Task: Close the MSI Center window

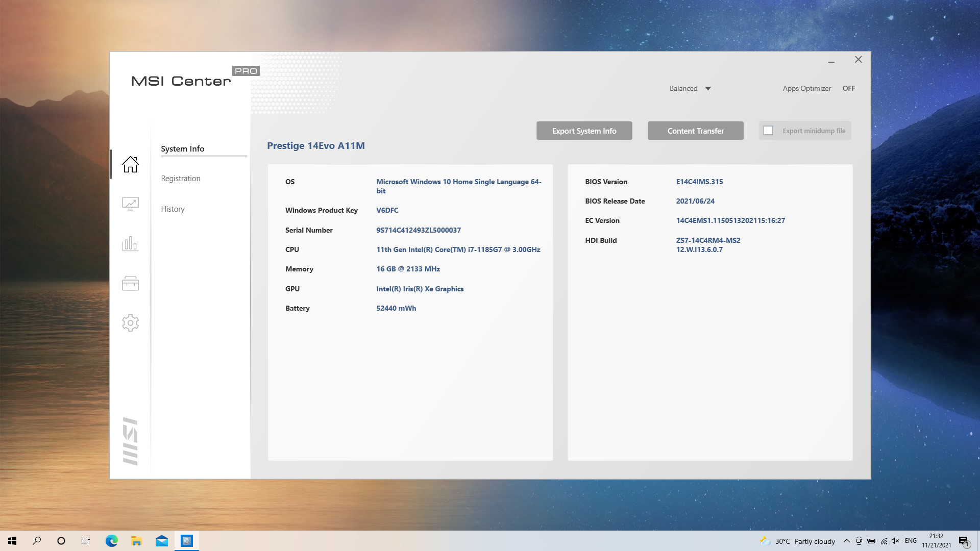Action: pos(859,60)
